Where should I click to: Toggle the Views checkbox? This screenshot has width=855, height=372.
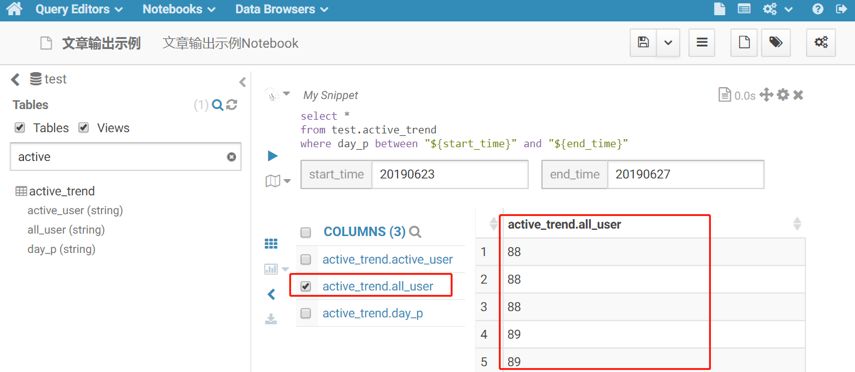(83, 128)
